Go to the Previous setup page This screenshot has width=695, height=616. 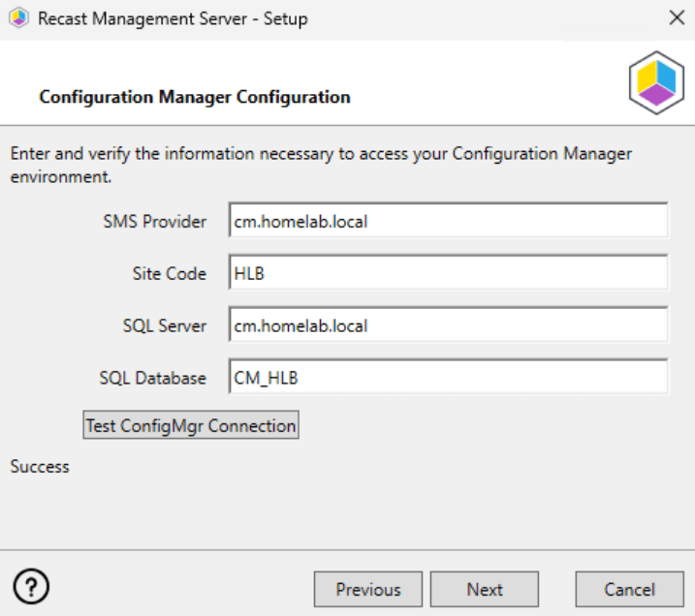pos(368,590)
